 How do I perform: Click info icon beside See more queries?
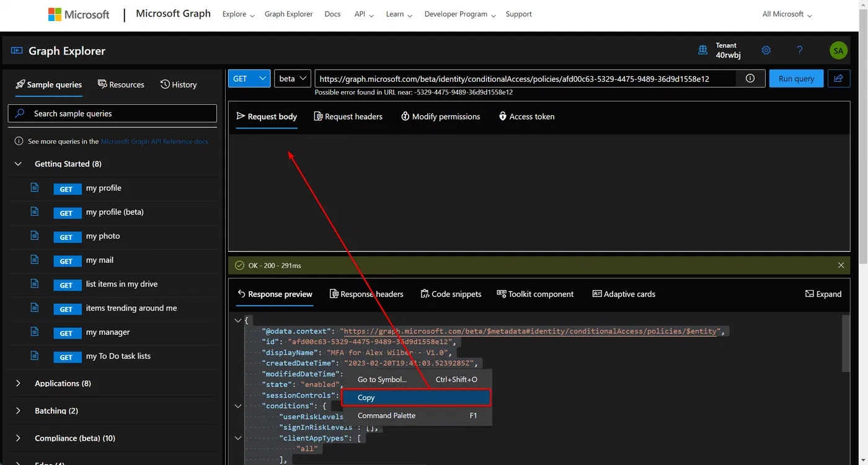19,141
